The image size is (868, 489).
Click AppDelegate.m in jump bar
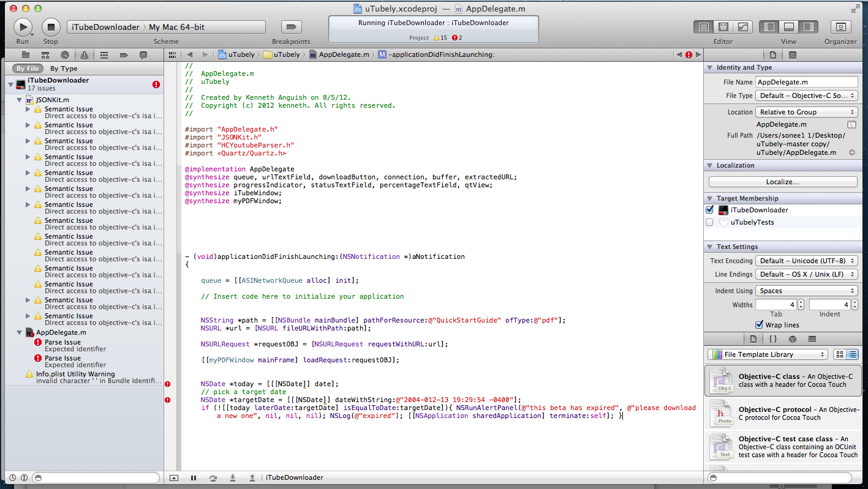[x=339, y=54]
